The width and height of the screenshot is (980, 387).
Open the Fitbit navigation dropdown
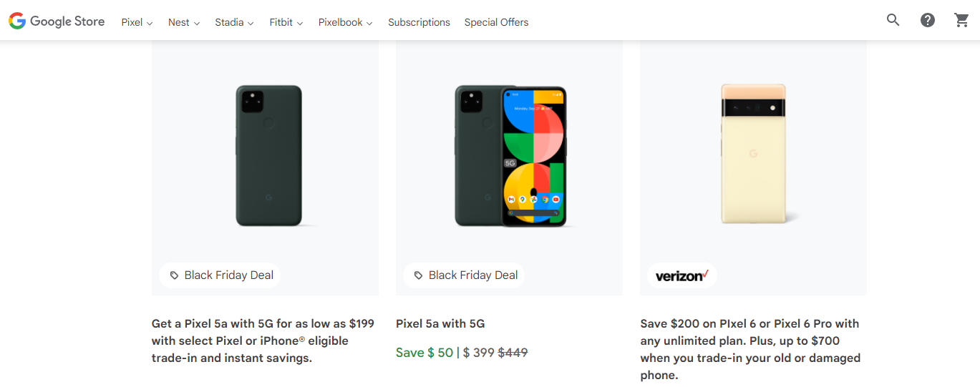click(x=286, y=22)
